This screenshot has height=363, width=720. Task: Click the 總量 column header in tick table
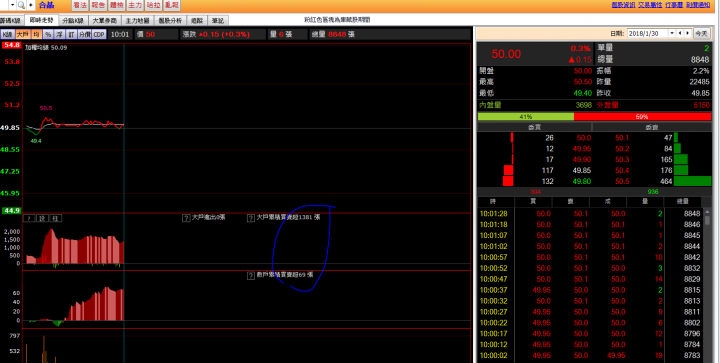pyautogui.click(x=683, y=201)
